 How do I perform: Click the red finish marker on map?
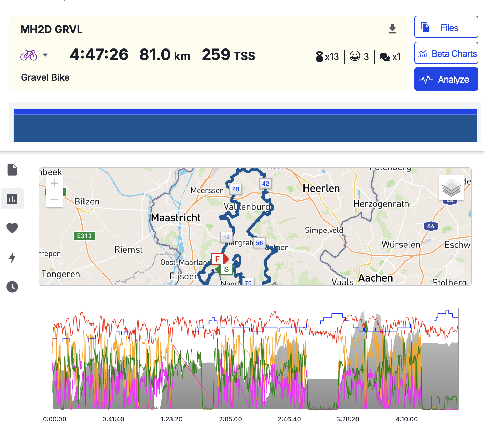[218, 259]
